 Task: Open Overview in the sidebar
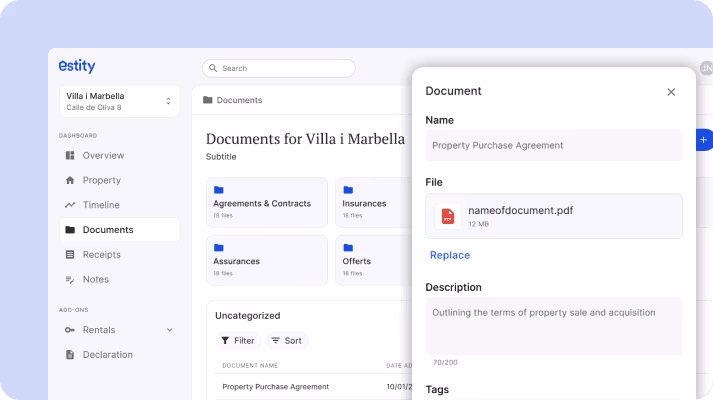[x=119, y=155]
